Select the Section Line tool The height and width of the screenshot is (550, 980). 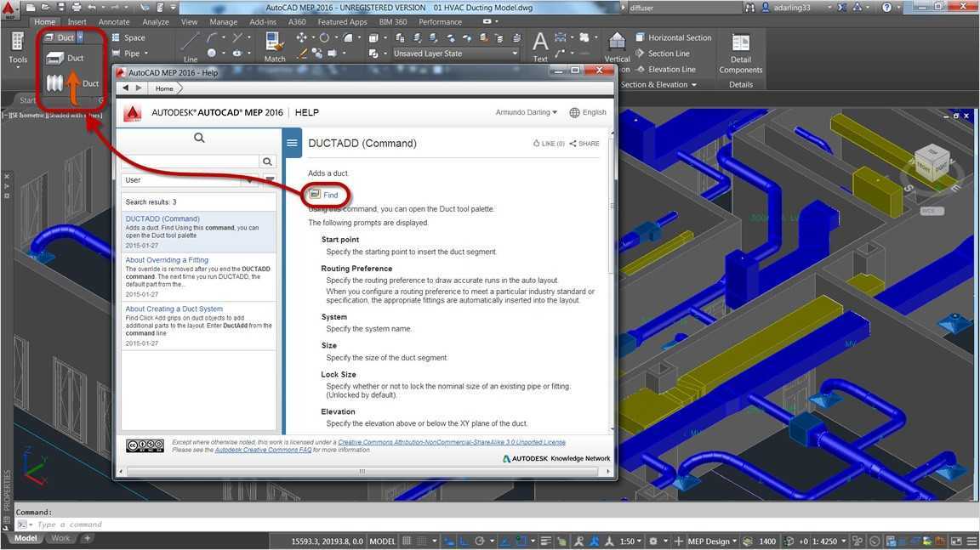pyautogui.click(x=663, y=54)
